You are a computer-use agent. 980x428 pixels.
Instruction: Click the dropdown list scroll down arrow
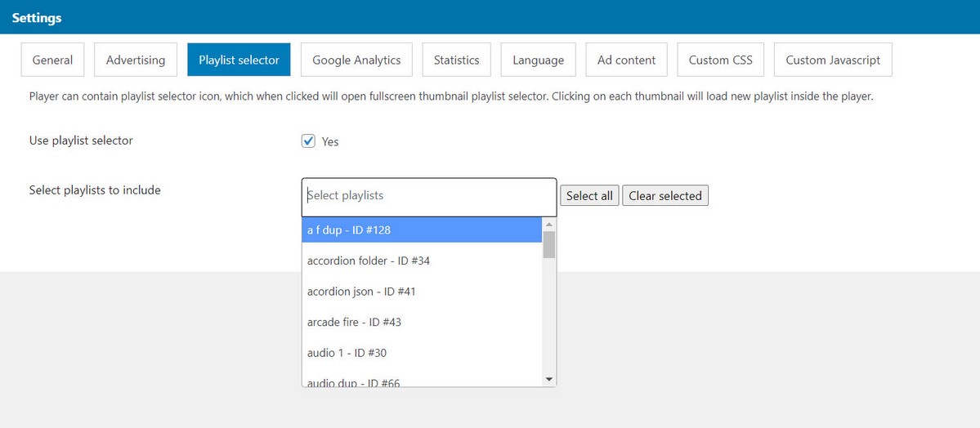pyautogui.click(x=549, y=379)
